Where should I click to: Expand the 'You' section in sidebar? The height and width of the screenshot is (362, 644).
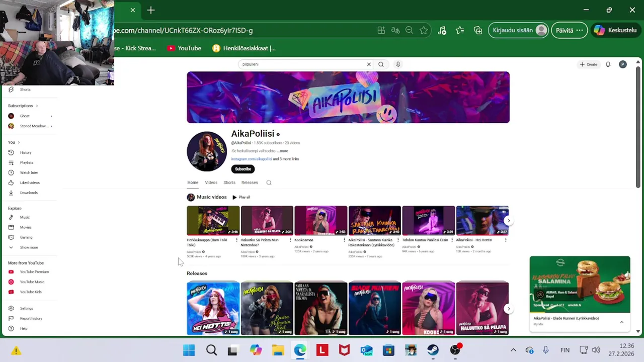[x=14, y=142]
